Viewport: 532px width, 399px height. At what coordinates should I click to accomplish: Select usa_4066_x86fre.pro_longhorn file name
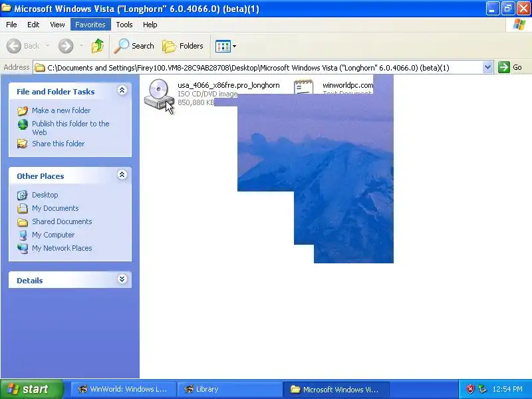pyautogui.click(x=229, y=85)
